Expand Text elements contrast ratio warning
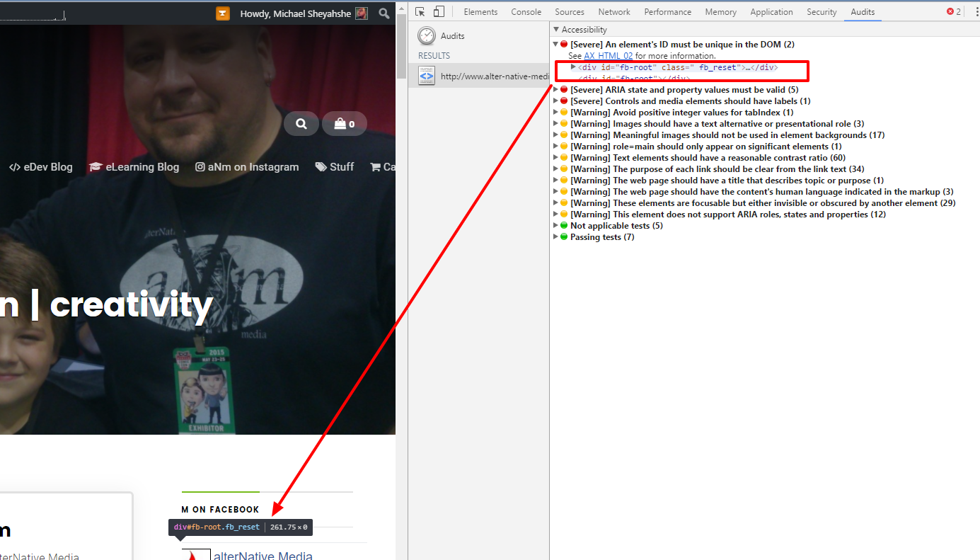The image size is (980, 560). 556,158
